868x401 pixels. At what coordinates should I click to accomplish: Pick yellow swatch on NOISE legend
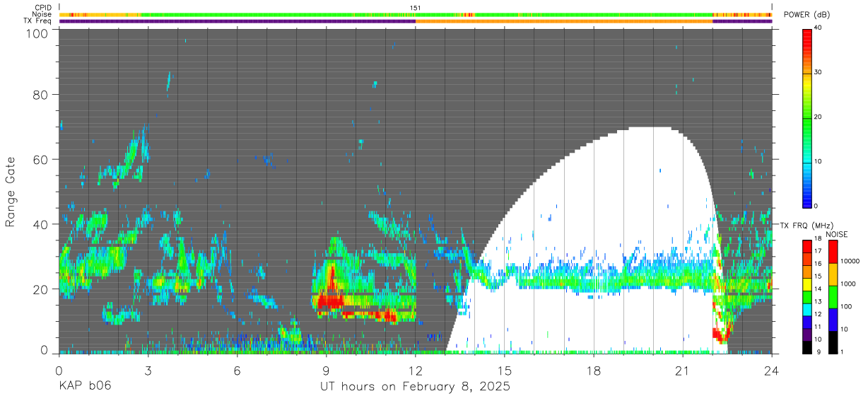click(x=832, y=273)
